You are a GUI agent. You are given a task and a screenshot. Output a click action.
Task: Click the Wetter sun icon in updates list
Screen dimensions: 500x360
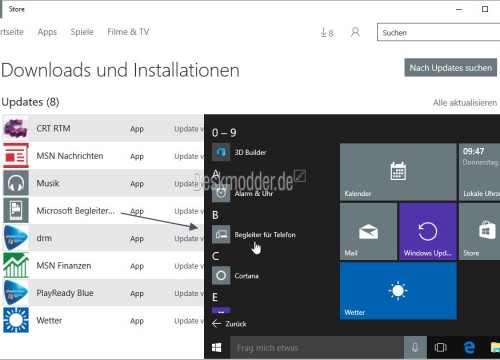(16, 320)
